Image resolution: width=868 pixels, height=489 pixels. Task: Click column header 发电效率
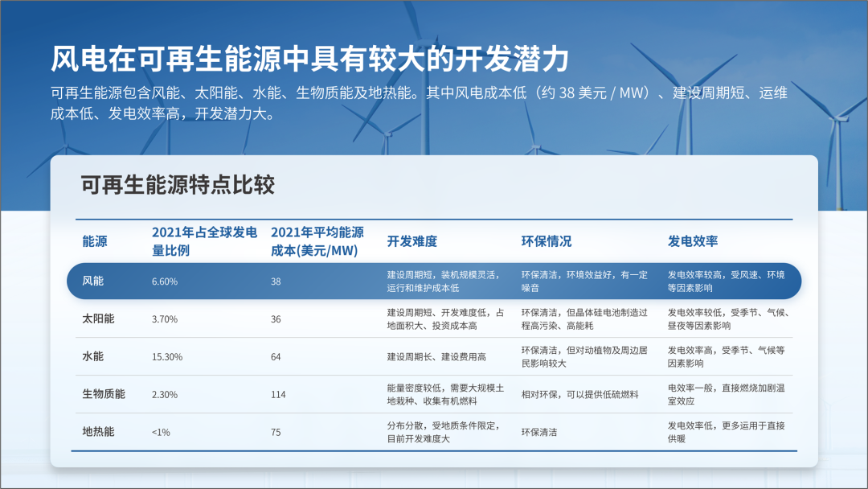coord(693,241)
